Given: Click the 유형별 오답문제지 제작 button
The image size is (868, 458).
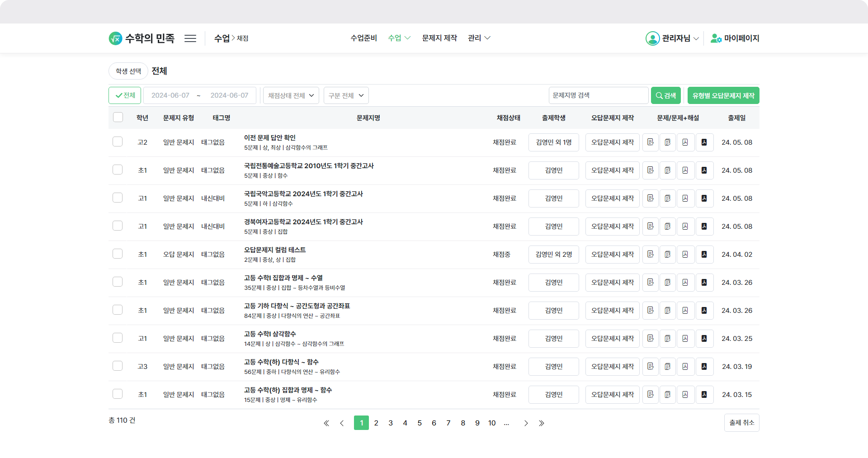Looking at the screenshot, I should tap(723, 95).
